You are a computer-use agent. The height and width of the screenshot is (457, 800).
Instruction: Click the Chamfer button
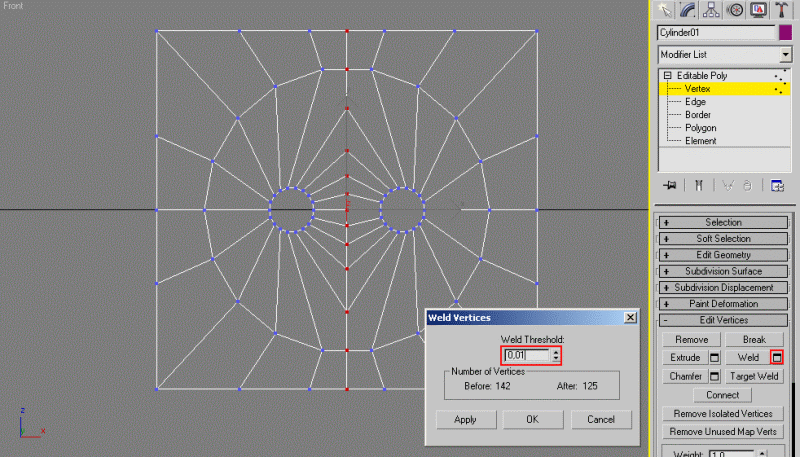click(685, 376)
